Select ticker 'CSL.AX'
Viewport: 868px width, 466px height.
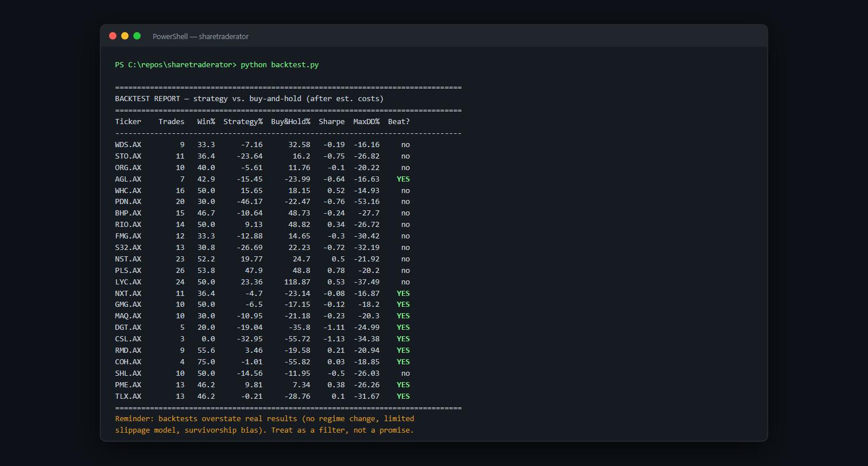click(x=128, y=338)
